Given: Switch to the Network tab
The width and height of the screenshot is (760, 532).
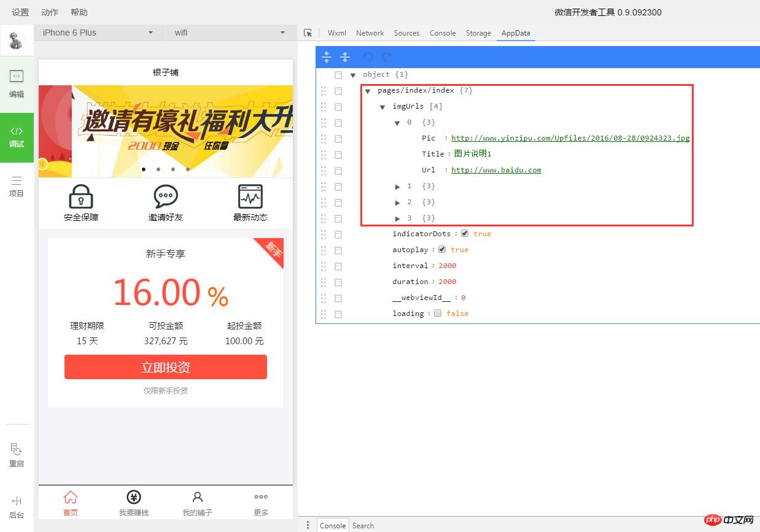Looking at the screenshot, I should (x=370, y=33).
